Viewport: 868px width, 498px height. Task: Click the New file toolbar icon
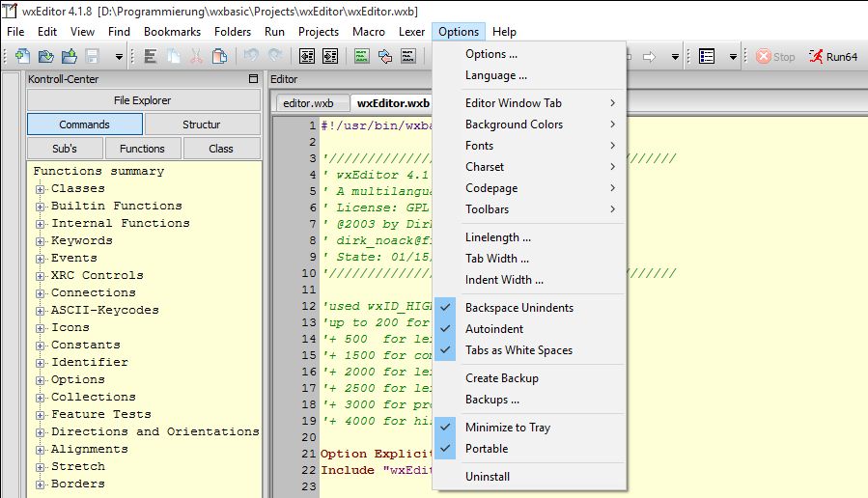click(x=23, y=57)
